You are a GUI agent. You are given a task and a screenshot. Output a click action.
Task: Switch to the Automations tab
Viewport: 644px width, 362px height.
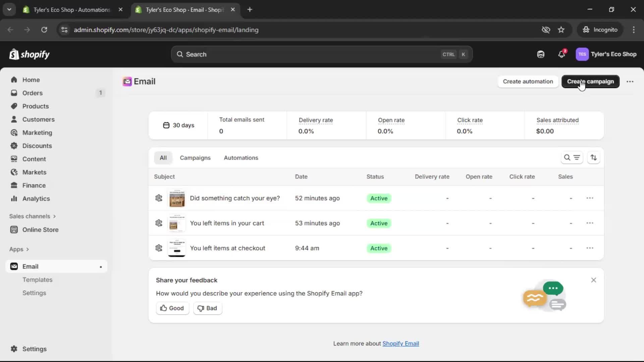pyautogui.click(x=241, y=158)
